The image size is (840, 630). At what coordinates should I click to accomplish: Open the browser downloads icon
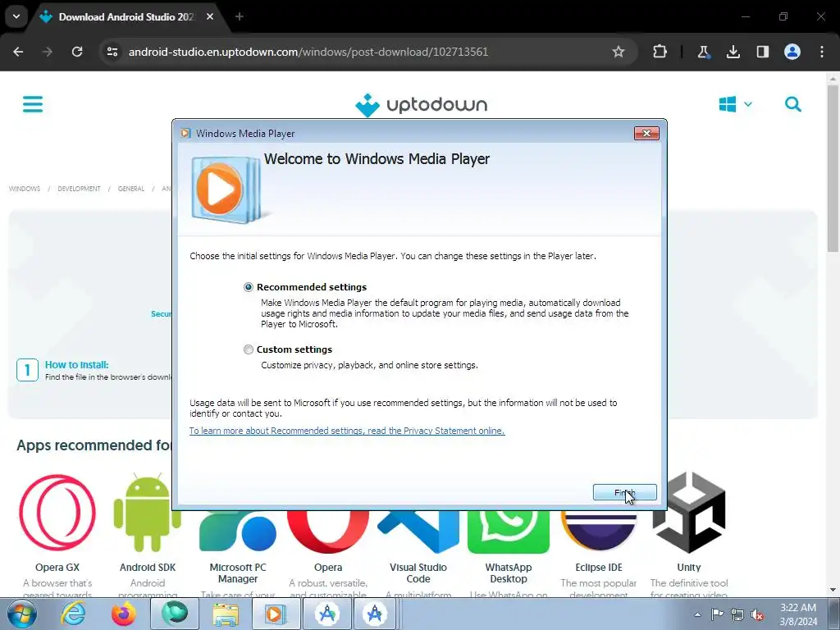pos(733,52)
